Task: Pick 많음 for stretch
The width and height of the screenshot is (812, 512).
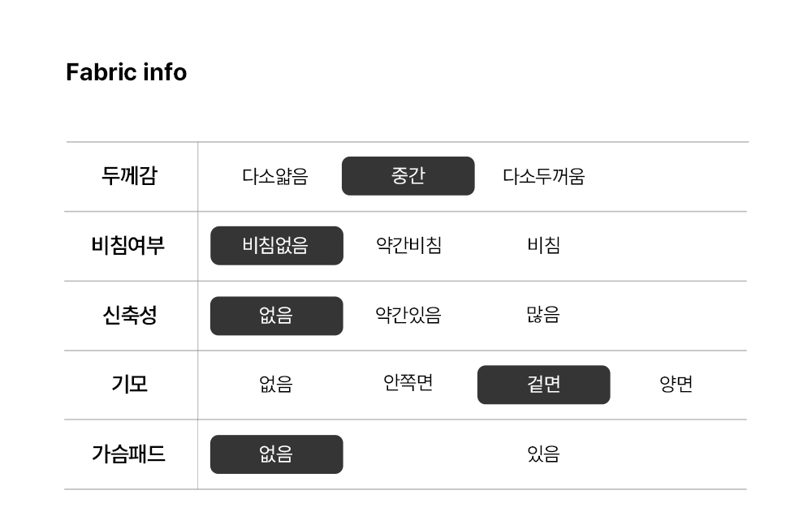Action: [x=543, y=316]
